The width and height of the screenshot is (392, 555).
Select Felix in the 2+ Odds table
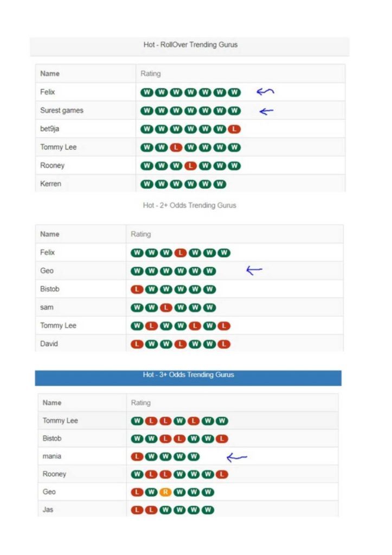48,253
